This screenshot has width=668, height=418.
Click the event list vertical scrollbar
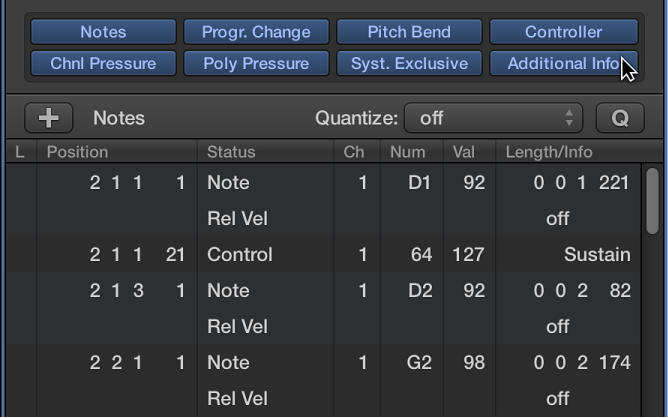(652, 200)
